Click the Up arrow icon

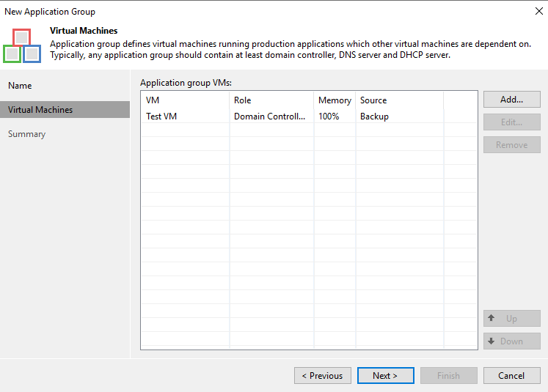pyautogui.click(x=491, y=318)
